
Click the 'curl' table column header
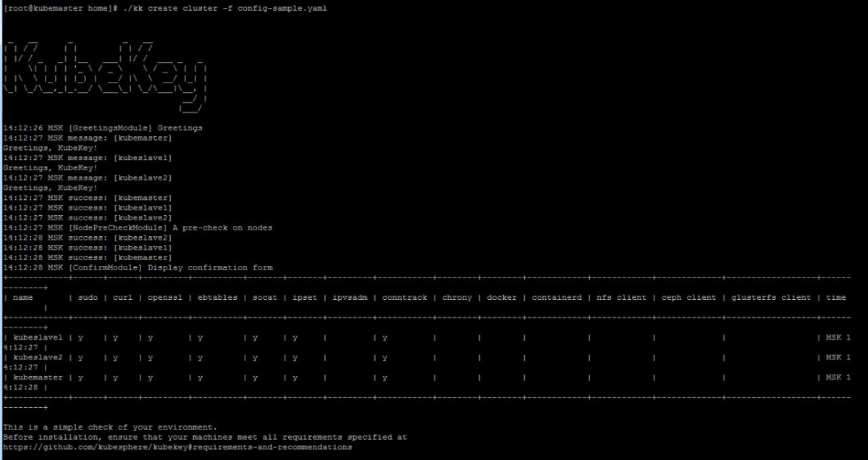click(123, 298)
